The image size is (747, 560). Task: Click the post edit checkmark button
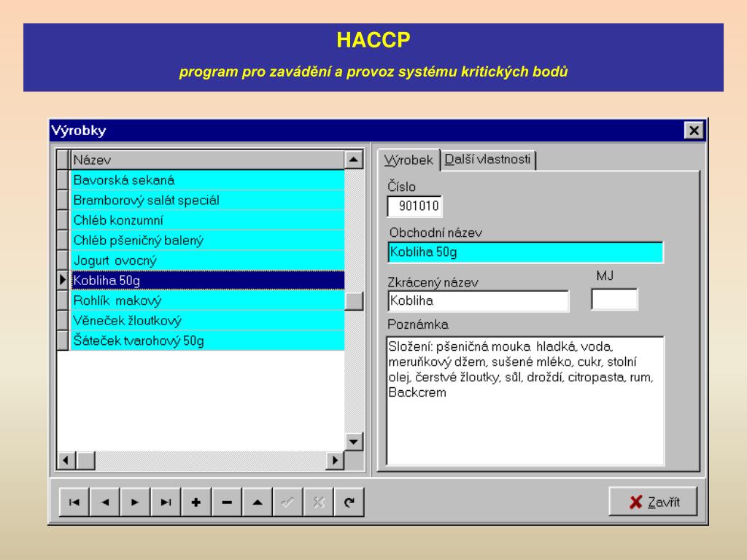(x=287, y=502)
